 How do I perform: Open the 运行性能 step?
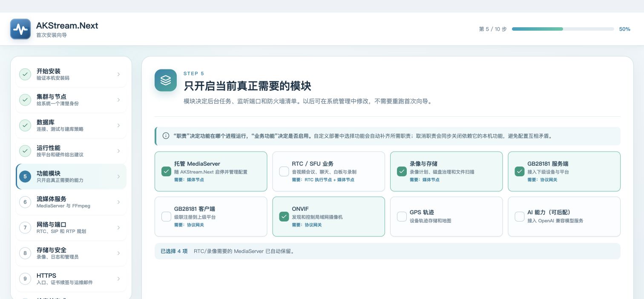(71, 151)
